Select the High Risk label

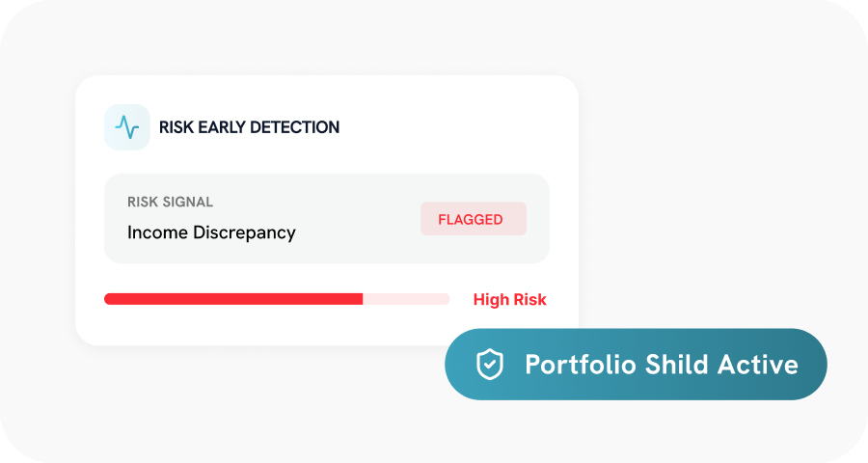tap(509, 299)
